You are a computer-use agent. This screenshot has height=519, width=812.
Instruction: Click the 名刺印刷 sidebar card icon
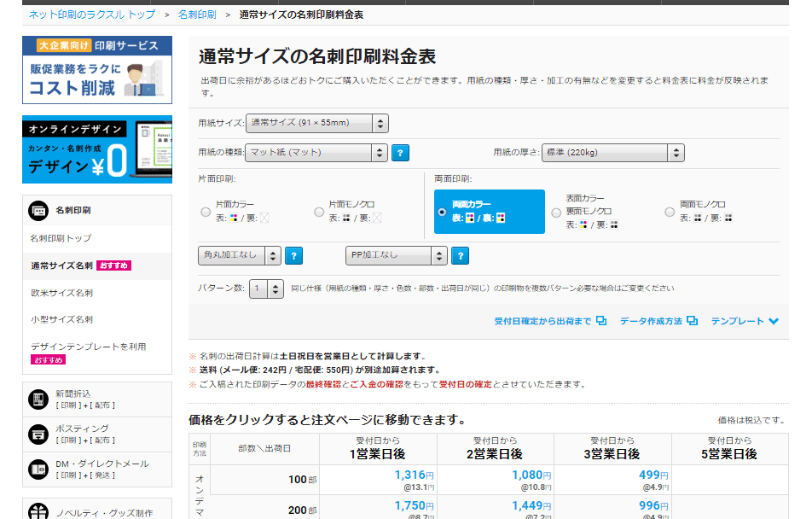(38, 211)
